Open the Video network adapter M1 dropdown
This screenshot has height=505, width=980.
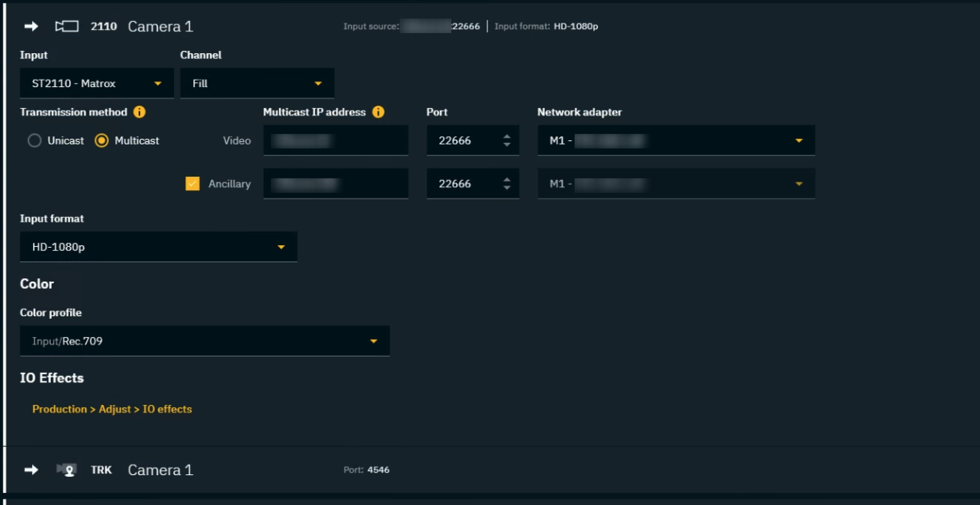(x=676, y=141)
